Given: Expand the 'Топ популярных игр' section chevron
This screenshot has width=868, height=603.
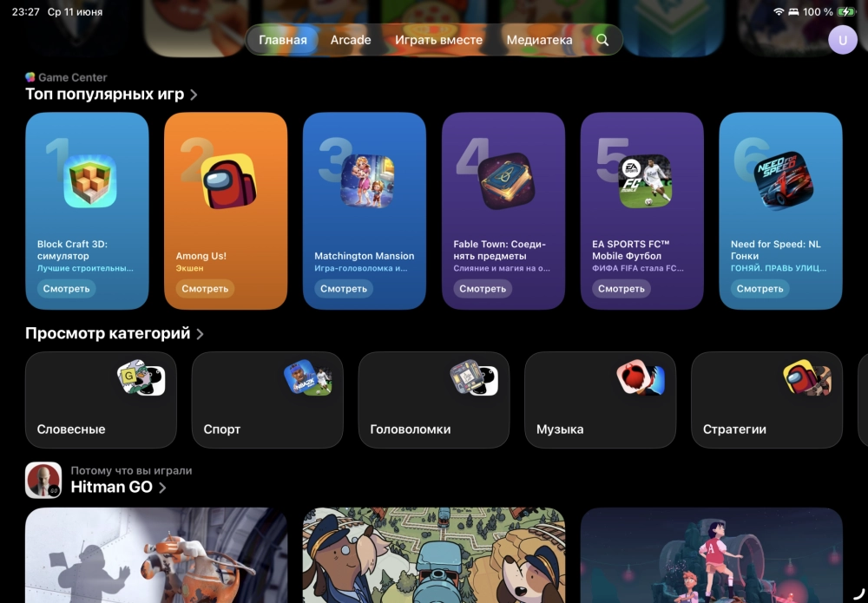Looking at the screenshot, I should pyautogui.click(x=194, y=95).
